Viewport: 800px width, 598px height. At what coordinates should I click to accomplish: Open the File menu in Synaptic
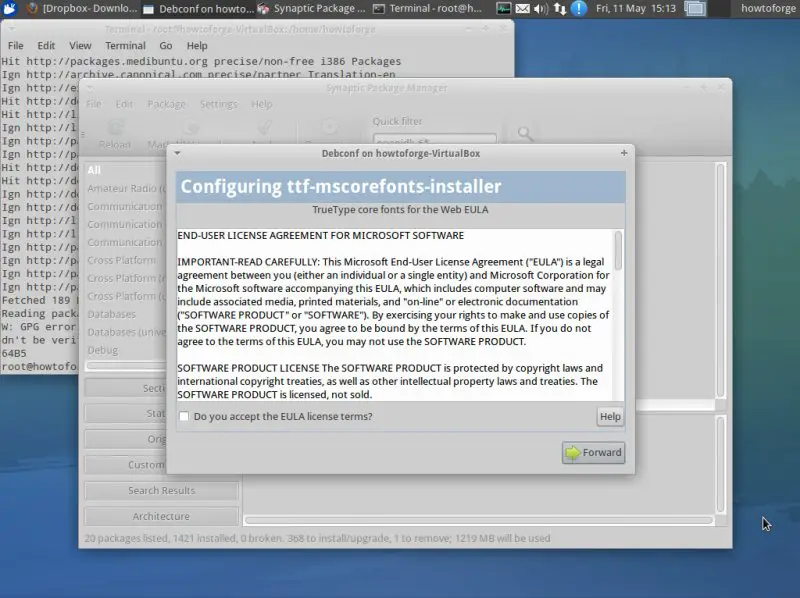pos(93,104)
